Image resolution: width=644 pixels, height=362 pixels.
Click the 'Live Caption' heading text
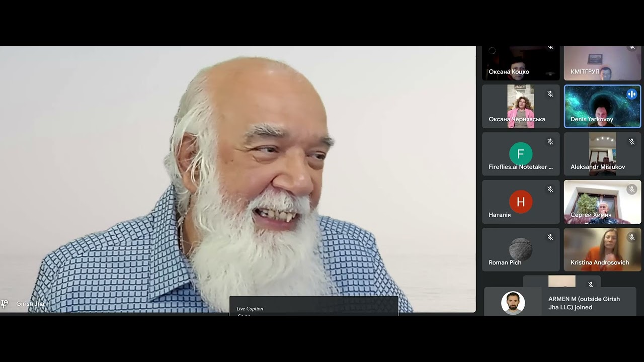250,309
